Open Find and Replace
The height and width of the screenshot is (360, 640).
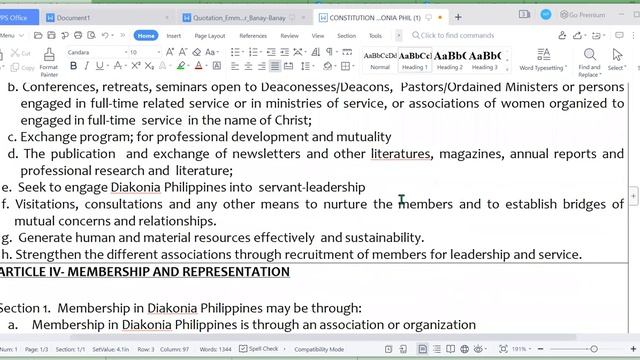pyautogui.click(x=589, y=62)
